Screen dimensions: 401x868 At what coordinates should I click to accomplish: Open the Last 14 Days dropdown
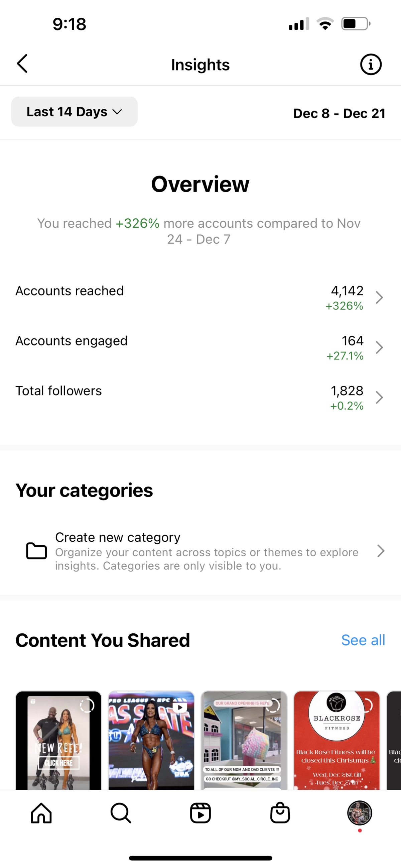point(75,112)
